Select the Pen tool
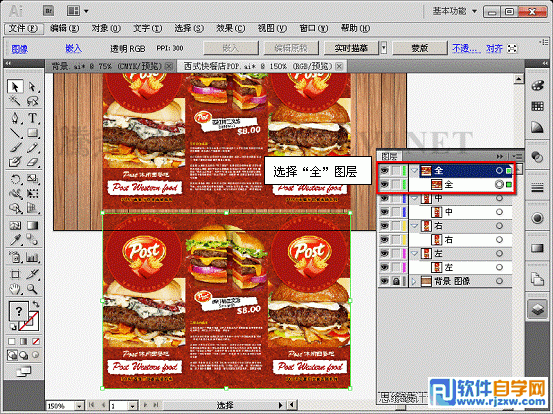This screenshot has height=414, width=553. tap(15, 118)
